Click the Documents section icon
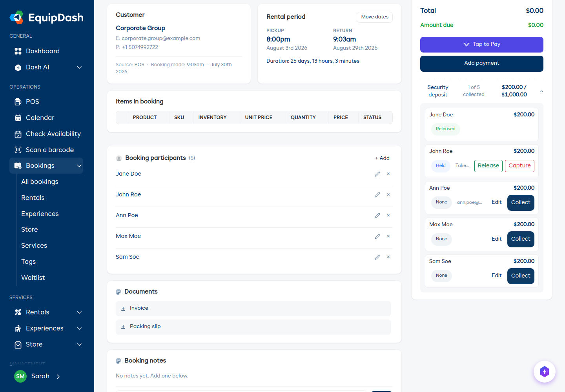Viewport: 565px width, 392px height. (x=118, y=292)
